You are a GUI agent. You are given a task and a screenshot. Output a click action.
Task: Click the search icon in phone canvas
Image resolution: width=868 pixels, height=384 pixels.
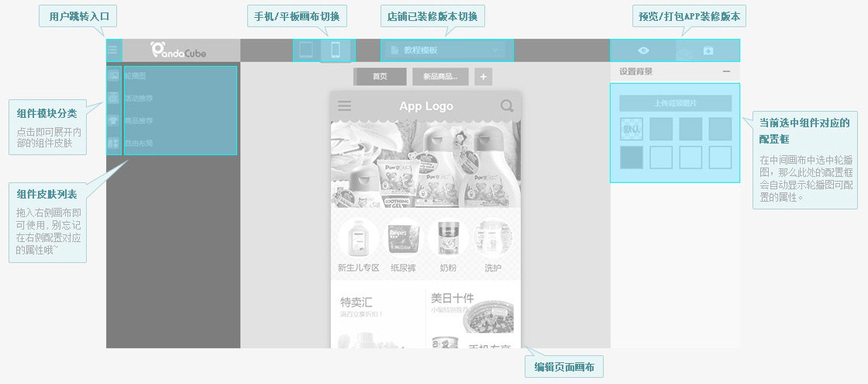click(x=507, y=106)
